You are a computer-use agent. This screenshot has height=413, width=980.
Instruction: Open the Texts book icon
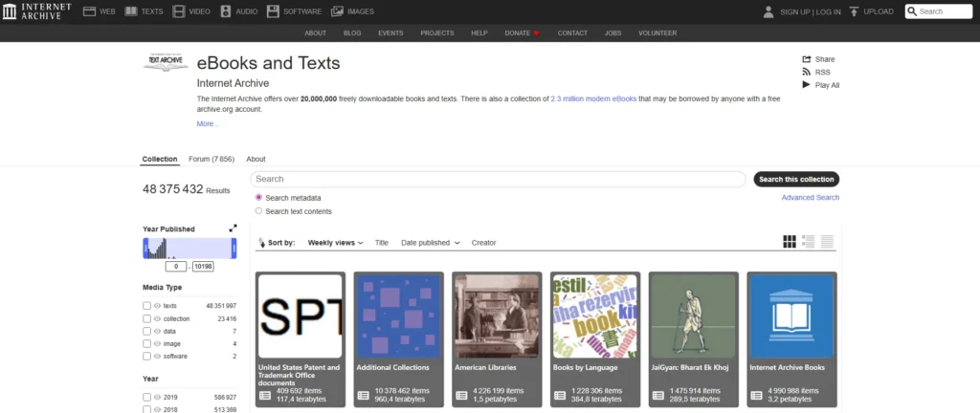(x=130, y=11)
